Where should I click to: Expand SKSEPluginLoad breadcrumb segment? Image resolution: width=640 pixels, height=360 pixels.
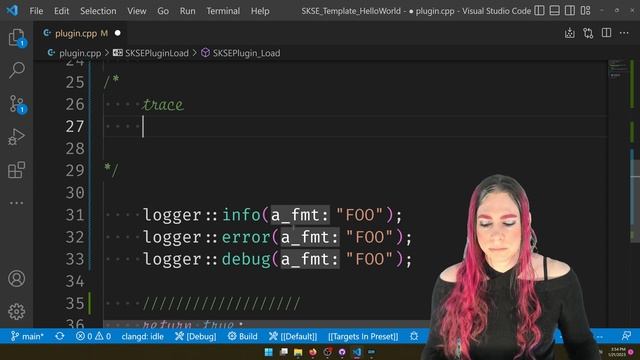(157, 53)
